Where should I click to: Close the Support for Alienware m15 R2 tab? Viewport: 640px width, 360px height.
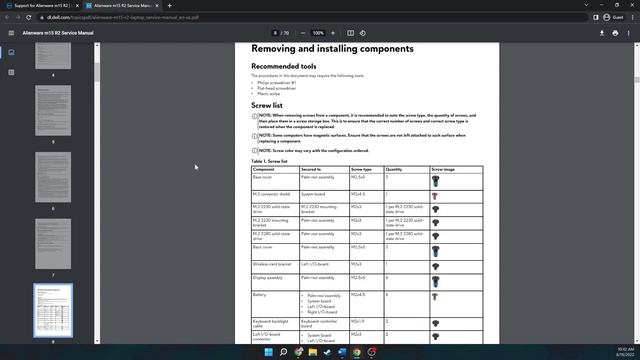(77, 6)
